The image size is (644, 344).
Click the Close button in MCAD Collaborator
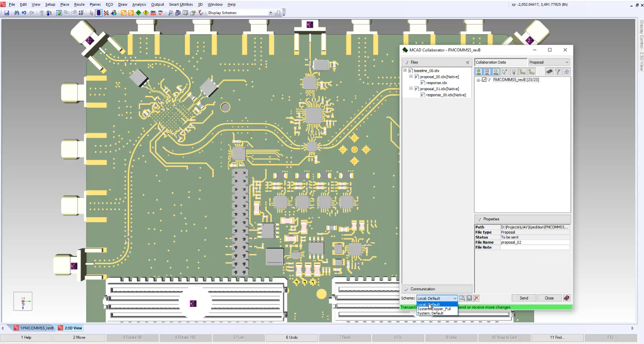549,298
